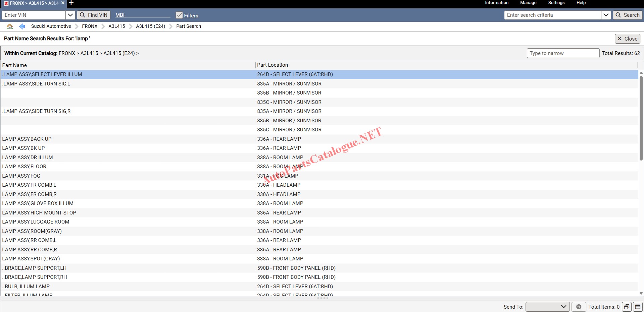
Task: Go to the home page icon
Action: click(10, 26)
